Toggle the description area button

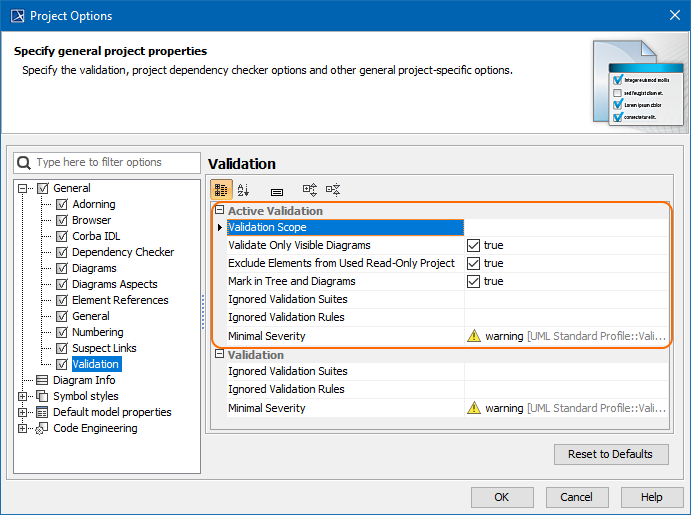tap(277, 190)
